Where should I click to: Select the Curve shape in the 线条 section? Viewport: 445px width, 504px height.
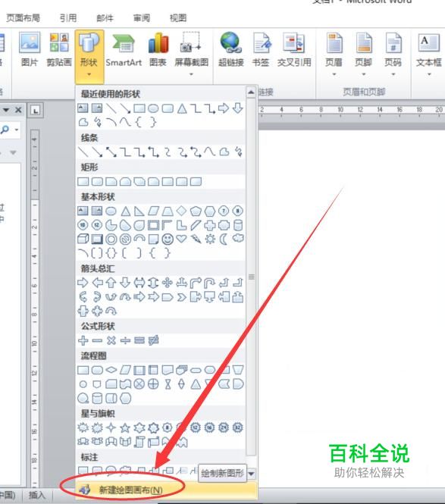pos(210,152)
